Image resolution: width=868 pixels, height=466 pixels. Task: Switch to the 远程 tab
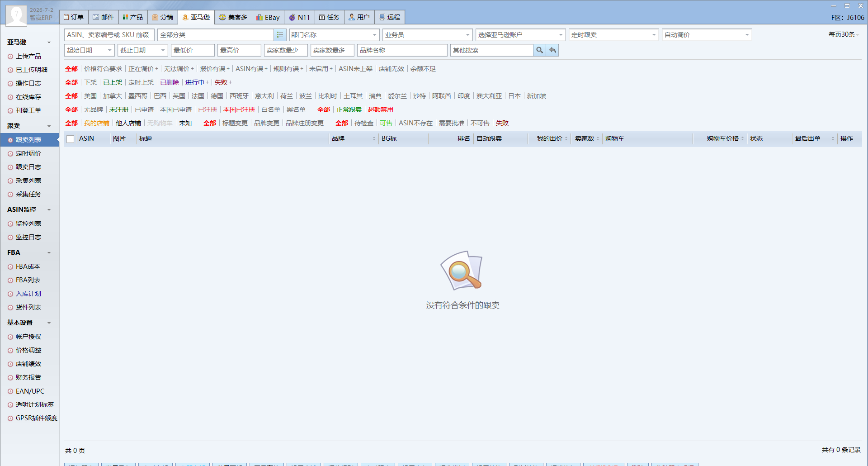pyautogui.click(x=390, y=17)
